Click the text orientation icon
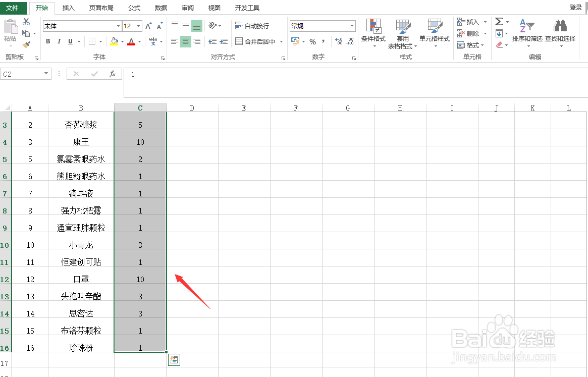 point(212,26)
